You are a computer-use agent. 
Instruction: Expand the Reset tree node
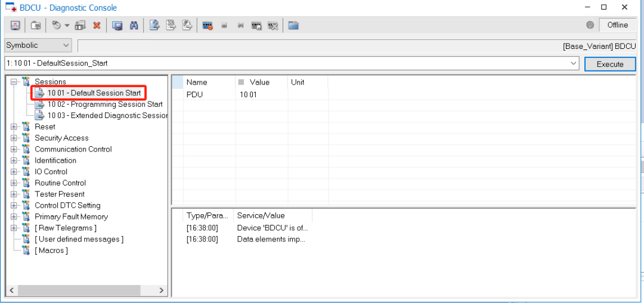(14, 126)
